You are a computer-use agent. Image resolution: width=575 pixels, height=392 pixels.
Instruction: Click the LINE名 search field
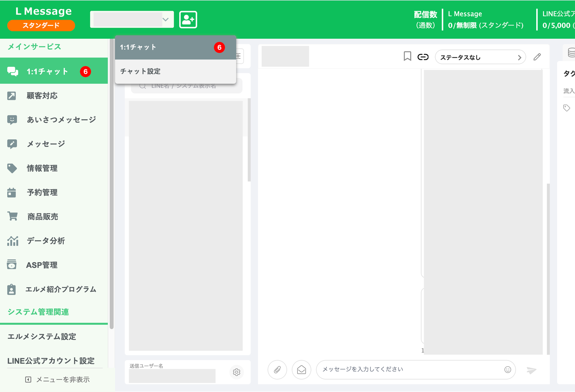(187, 86)
